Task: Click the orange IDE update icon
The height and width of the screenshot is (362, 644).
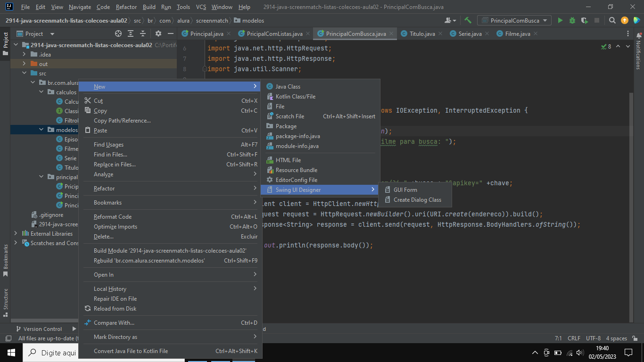Action: point(625,21)
